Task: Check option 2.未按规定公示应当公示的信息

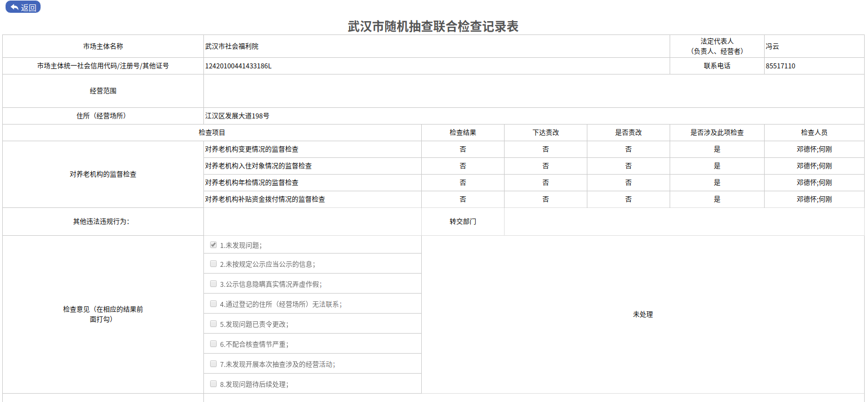Action: [213, 264]
